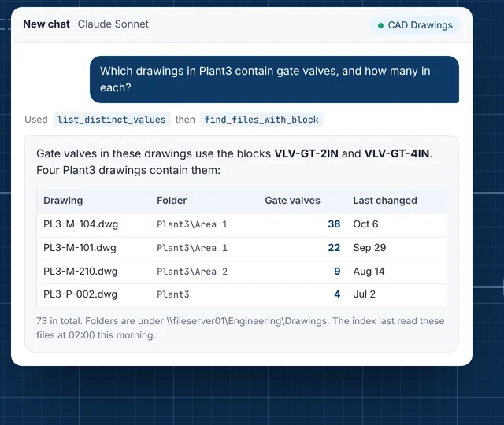Sort by the Gate valves column header

point(292,201)
